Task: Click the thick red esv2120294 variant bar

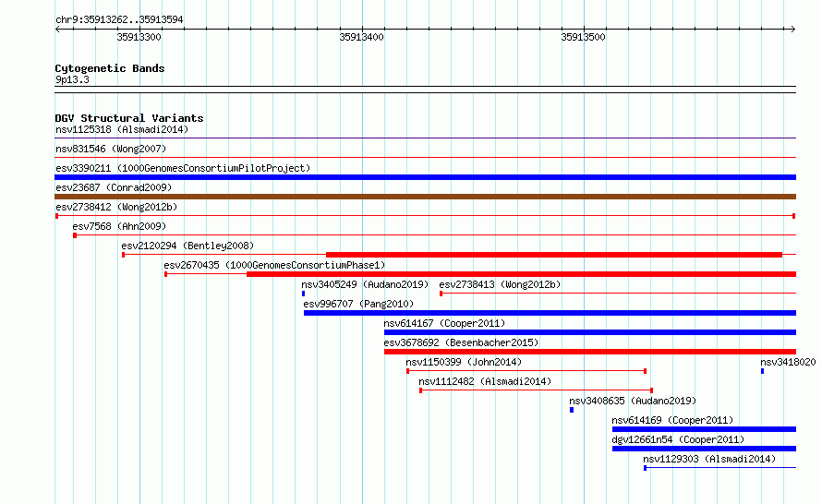Action: pyautogui.click(x=554, y=255)
